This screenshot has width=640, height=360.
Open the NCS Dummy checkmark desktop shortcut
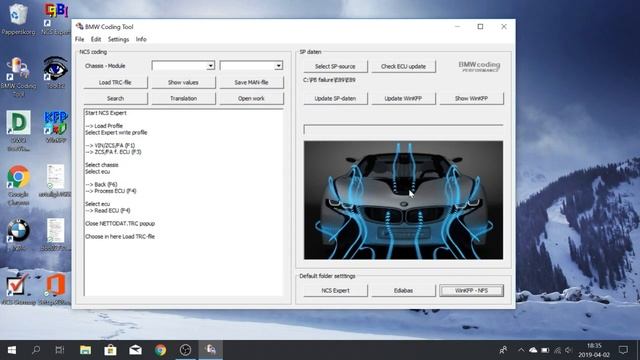pos(18,289)
